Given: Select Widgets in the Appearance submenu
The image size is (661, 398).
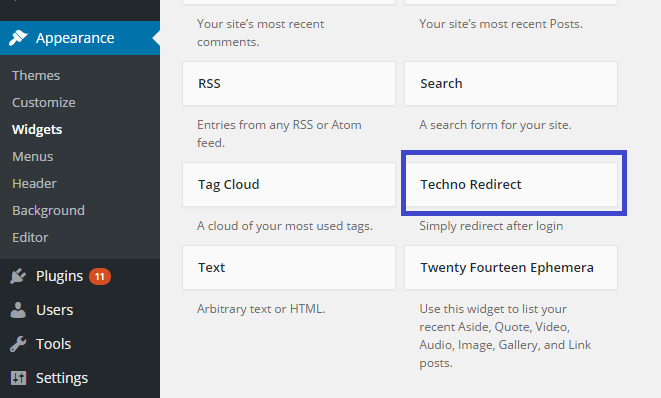Looking at the screenshot, I should coord(37,130).
